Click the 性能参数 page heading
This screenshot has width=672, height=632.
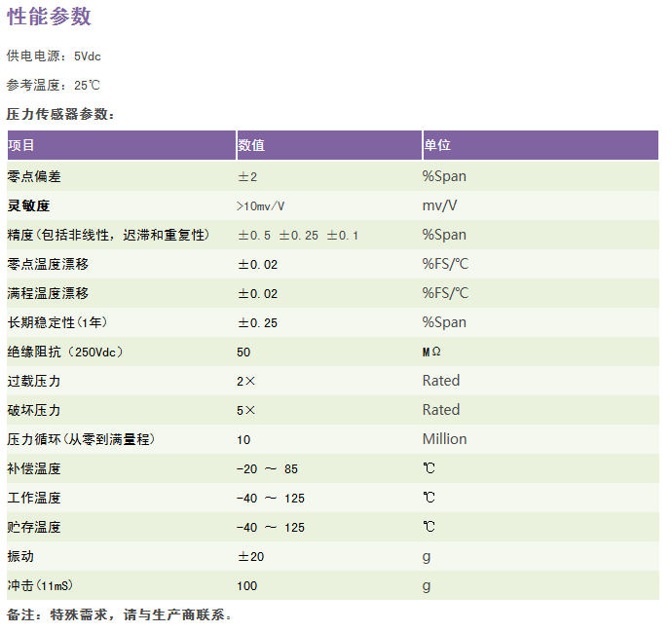pos(49,17)
